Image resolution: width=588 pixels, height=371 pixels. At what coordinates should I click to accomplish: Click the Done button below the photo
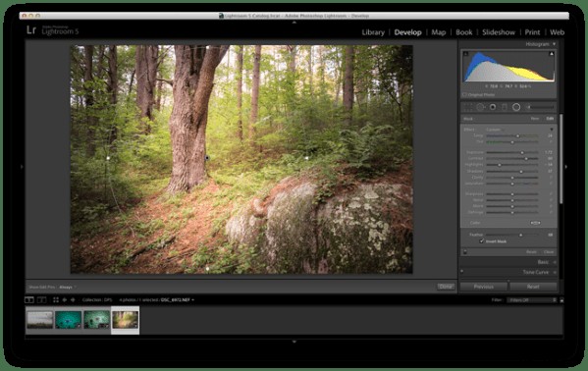click(x=446, y=287)
